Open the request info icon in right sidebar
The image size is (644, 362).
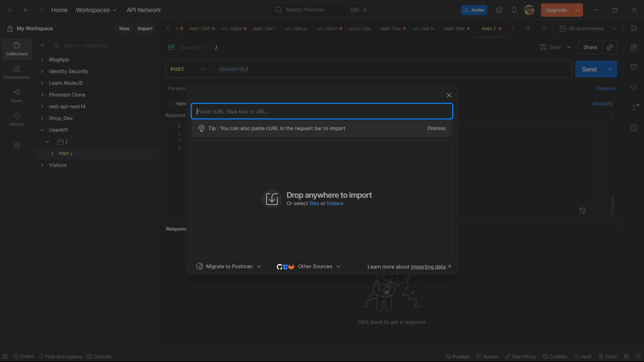coord(634,128)
